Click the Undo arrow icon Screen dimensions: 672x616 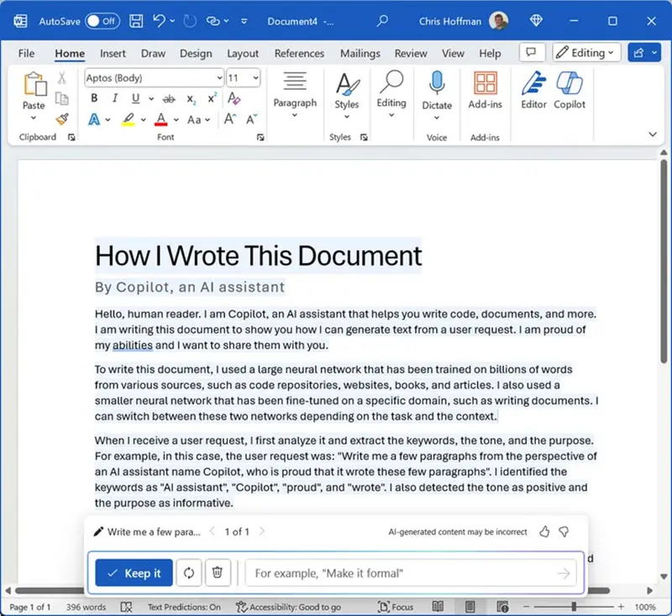click(x=159, y=20)
